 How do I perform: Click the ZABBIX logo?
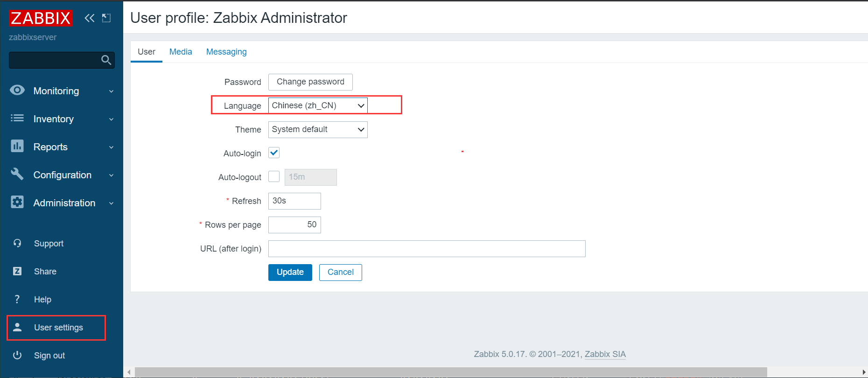coord(41,18)
